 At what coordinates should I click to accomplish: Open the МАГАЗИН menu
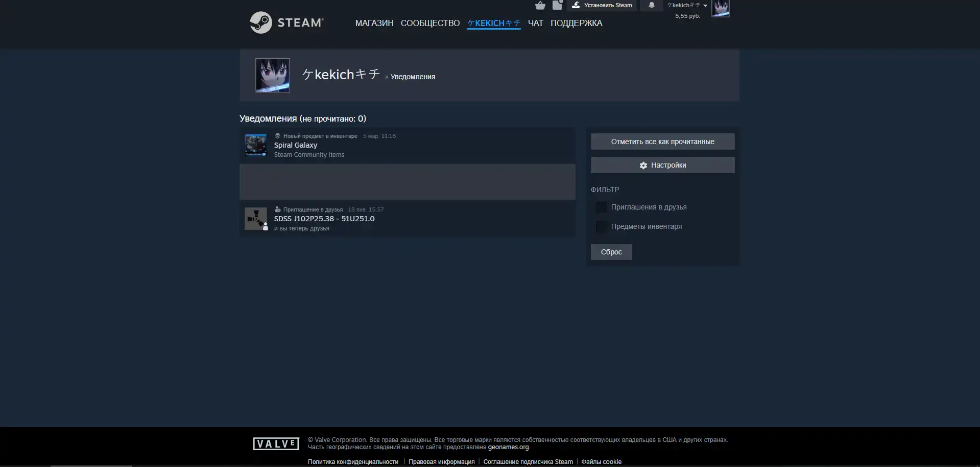[x=374, y=23]
